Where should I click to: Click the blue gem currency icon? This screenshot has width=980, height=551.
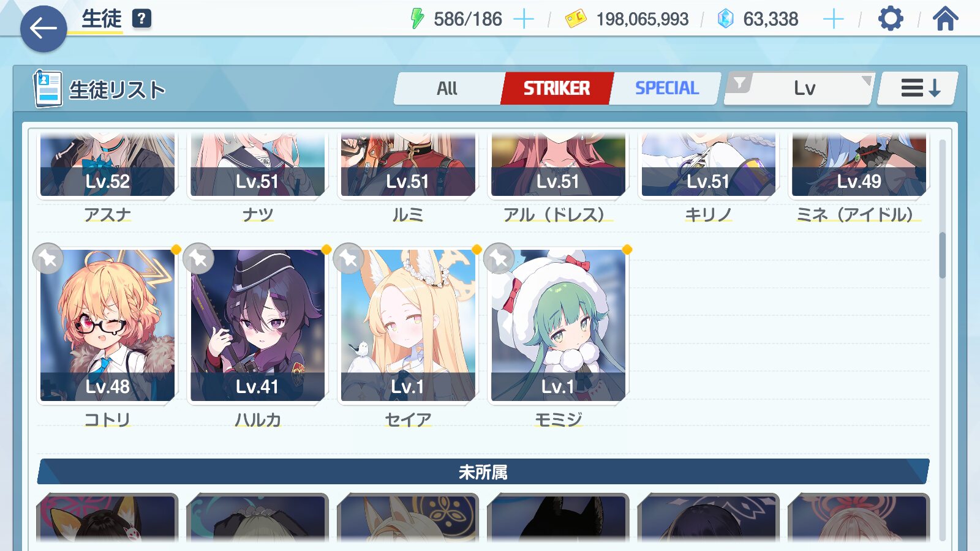pos(725,19)
